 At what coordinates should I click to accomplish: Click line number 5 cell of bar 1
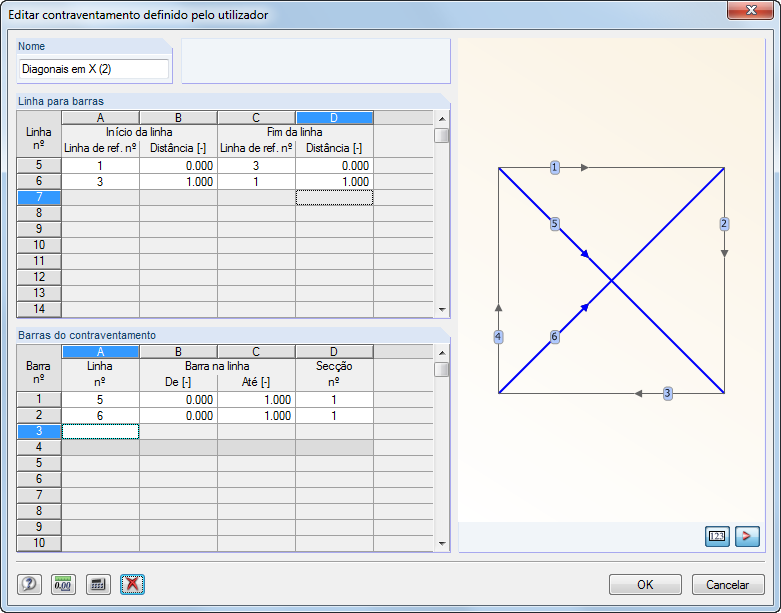click(x=100, y=400)
